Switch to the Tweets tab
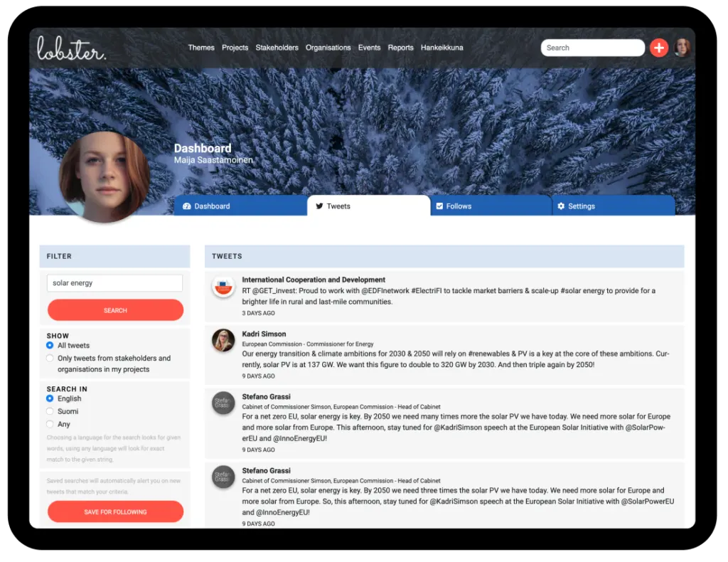 pyautogui.click(x=369, y=206)
